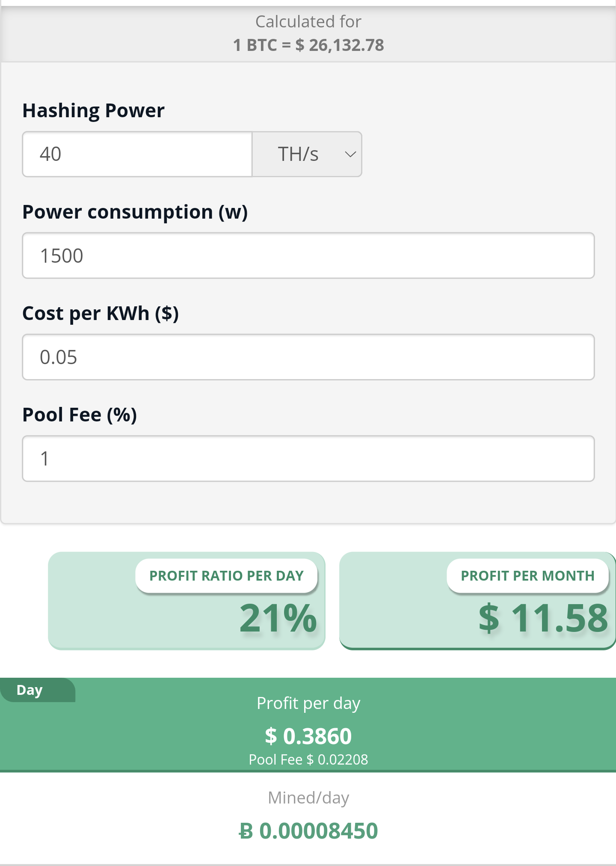The image size is (616, 866).
Task: Click the Bitcoin symbol next to mined amount
Action: click(x=246, y=831)
